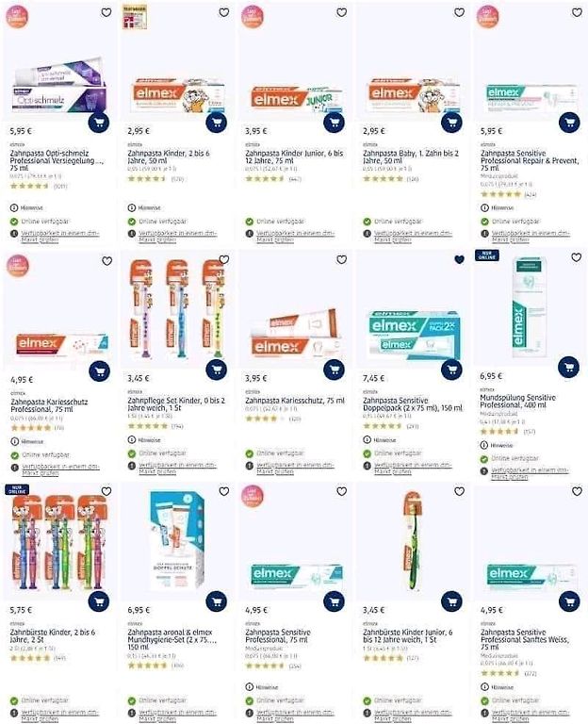This screenshot has height=724, width=588.
Task: Add Zahnpflege Set Kinder to cart
Action: click(x=216, y=370)
